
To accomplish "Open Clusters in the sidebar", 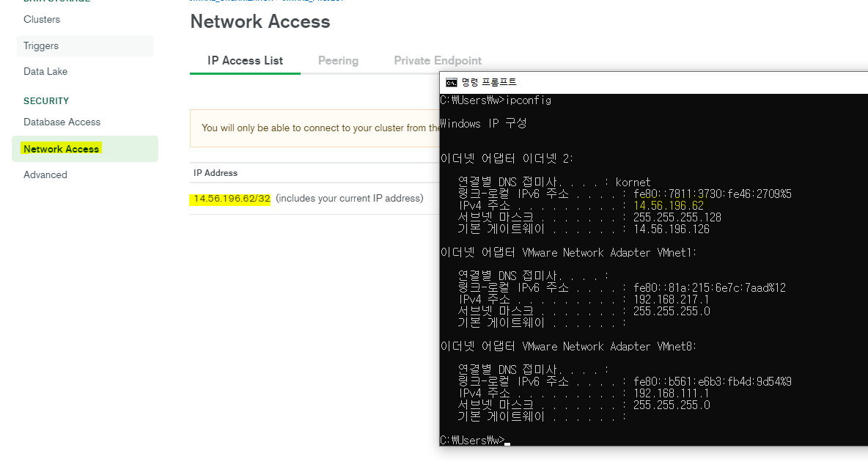I will (42, 19).
